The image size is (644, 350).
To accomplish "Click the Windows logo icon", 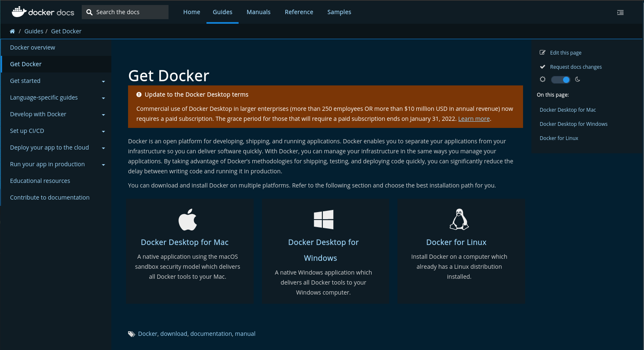I will (324, 220).
